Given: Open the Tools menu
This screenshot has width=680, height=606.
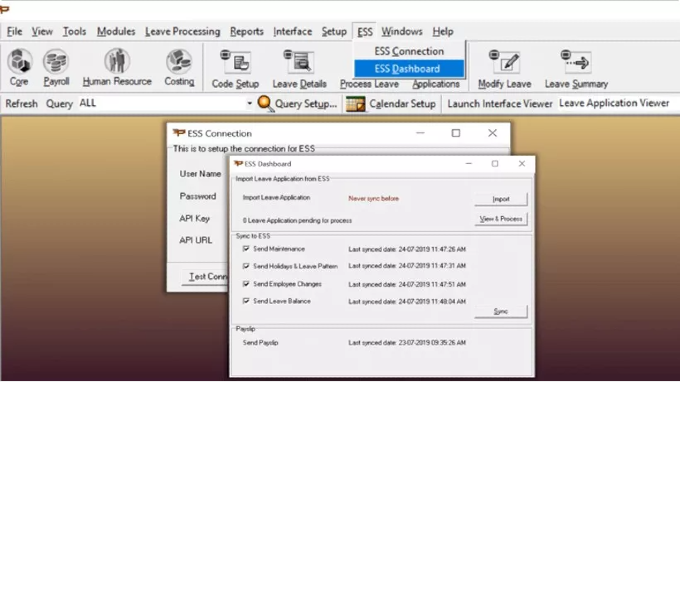Looking at the screenshot, I should point(74,31).
